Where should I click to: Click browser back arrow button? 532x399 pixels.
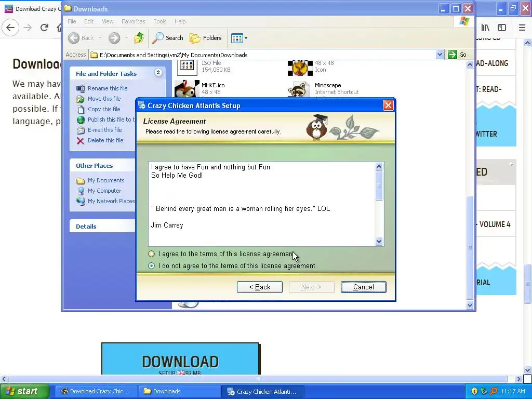pyautogui.click(x=10, y=28)
